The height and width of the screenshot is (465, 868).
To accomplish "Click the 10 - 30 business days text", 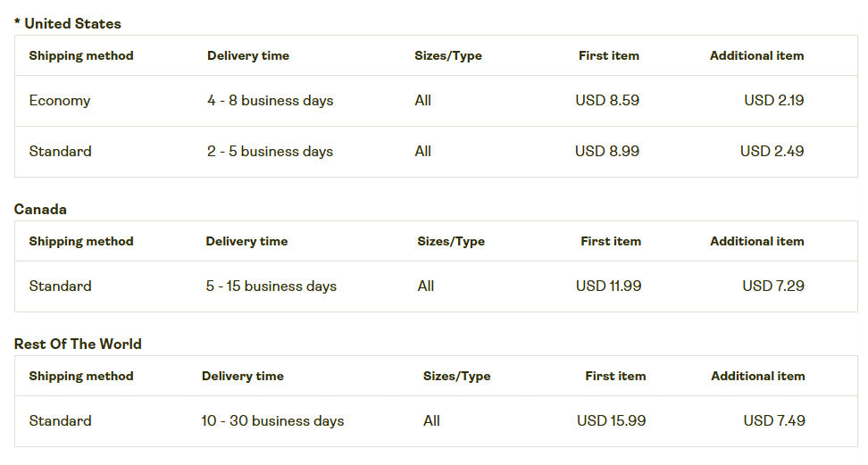I will point(272,421).
